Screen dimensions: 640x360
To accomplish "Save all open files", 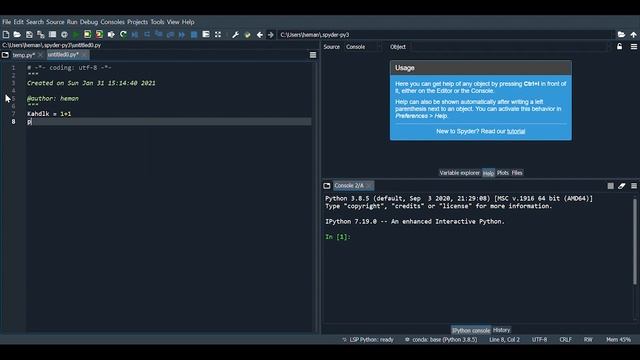I will (40, 35).
